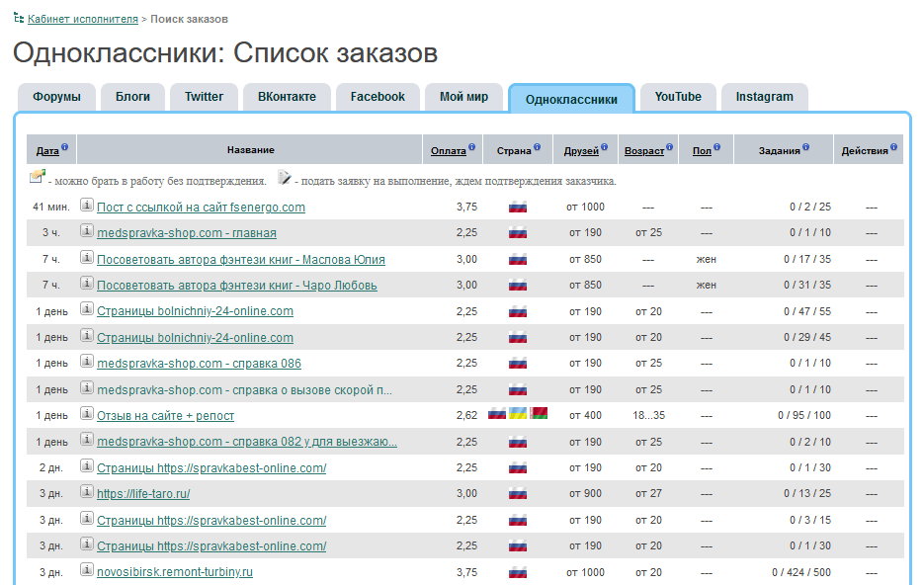Click info icon next to Оплата header
924x585 pixels.
pos(472,148)
